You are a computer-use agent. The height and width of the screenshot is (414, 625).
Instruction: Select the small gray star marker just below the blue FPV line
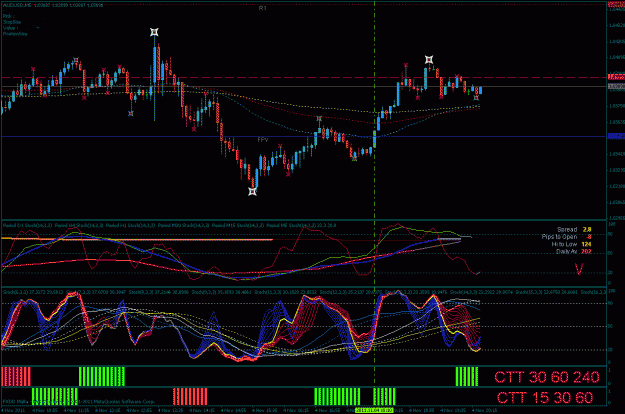click(354, 159)
